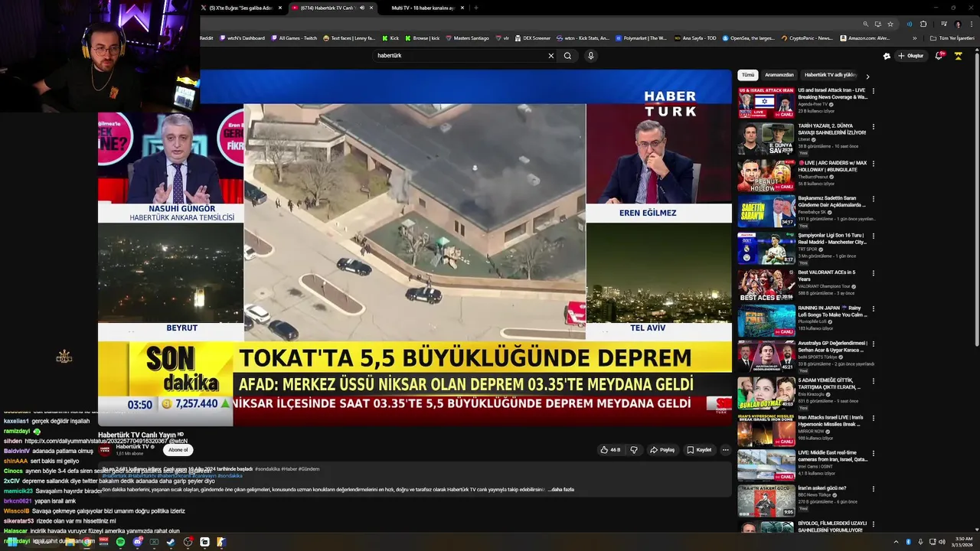Image resolution: width=980 pixels, height=551 pixels.
Task: Click the YouTube search input field
Action: 459,56
